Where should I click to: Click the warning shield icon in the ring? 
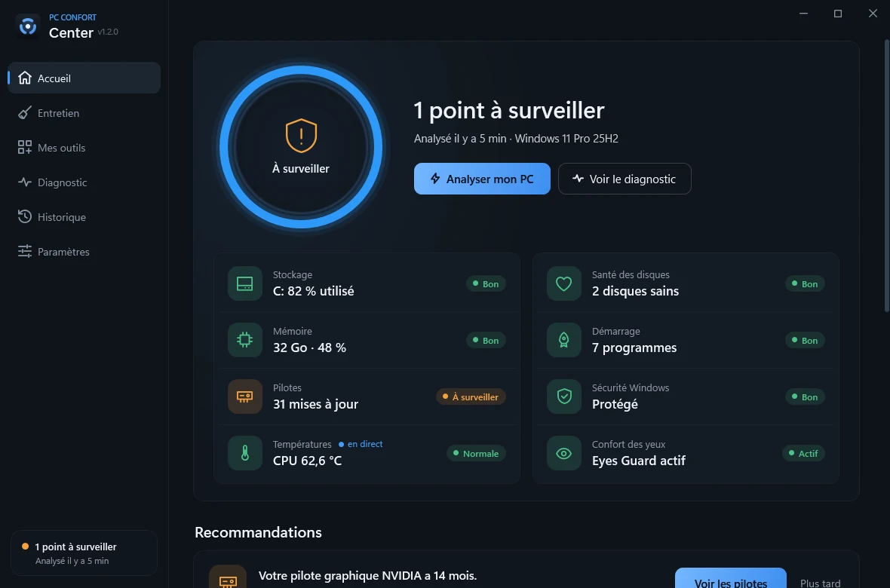301,136
